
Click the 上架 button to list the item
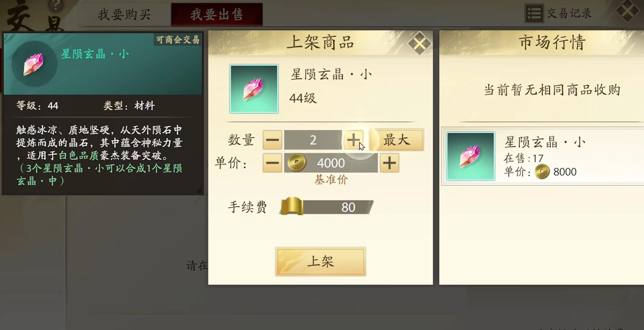[x=320, y=261]
